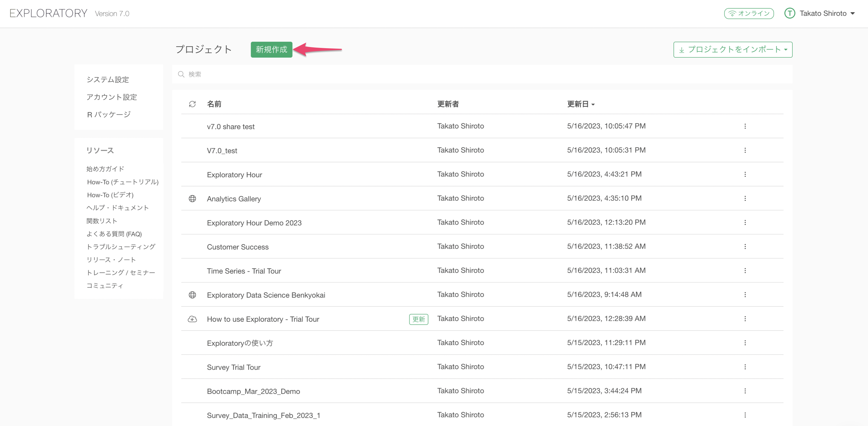Image resolution: width=868 pixels, height=426 pixels.
Task: Open R パッケージ settings
Action: 108,114
